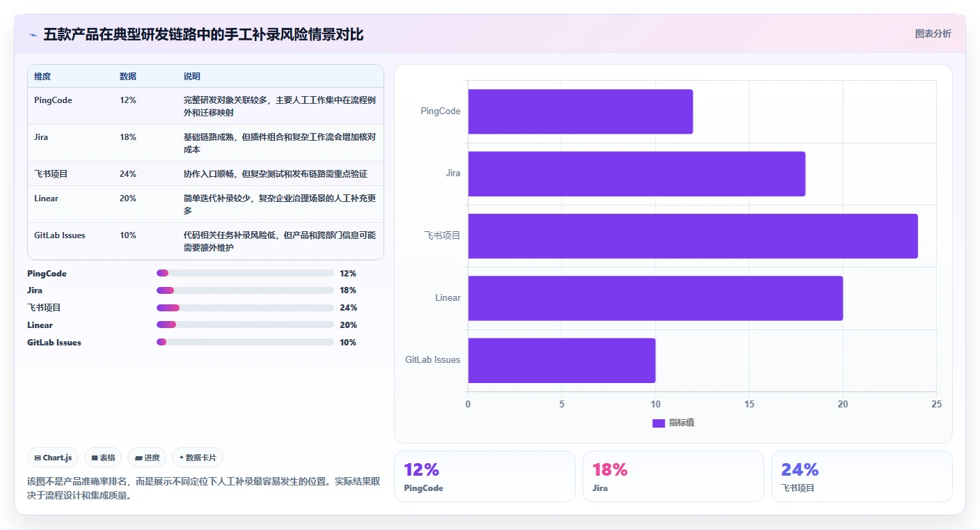Click the x-axis tick label 15
The width and height of the screenshot is (980, 530).
pyautogui.click(x=749, y=405)
